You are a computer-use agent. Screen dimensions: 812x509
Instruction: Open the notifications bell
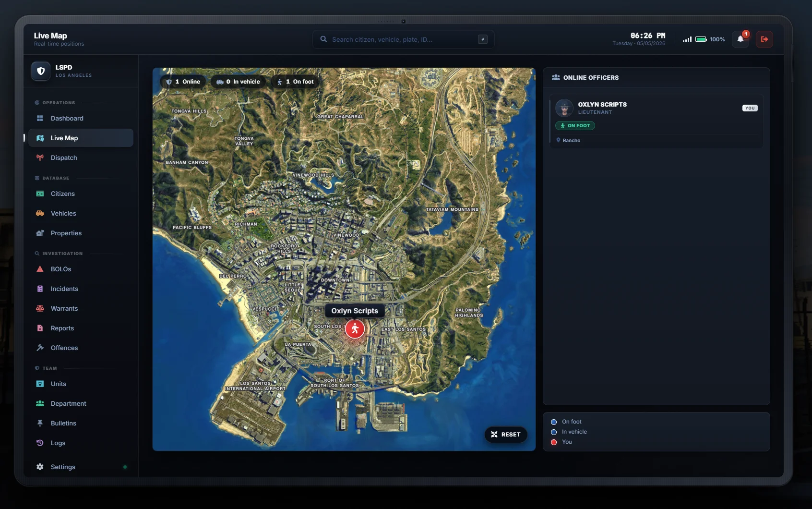pos(740,39)
